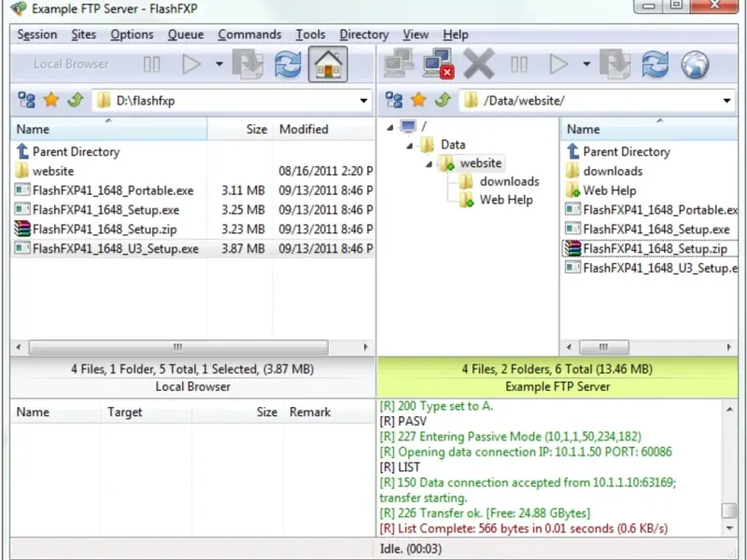
Task: Select the local website folder
Action: click(53, 171)
